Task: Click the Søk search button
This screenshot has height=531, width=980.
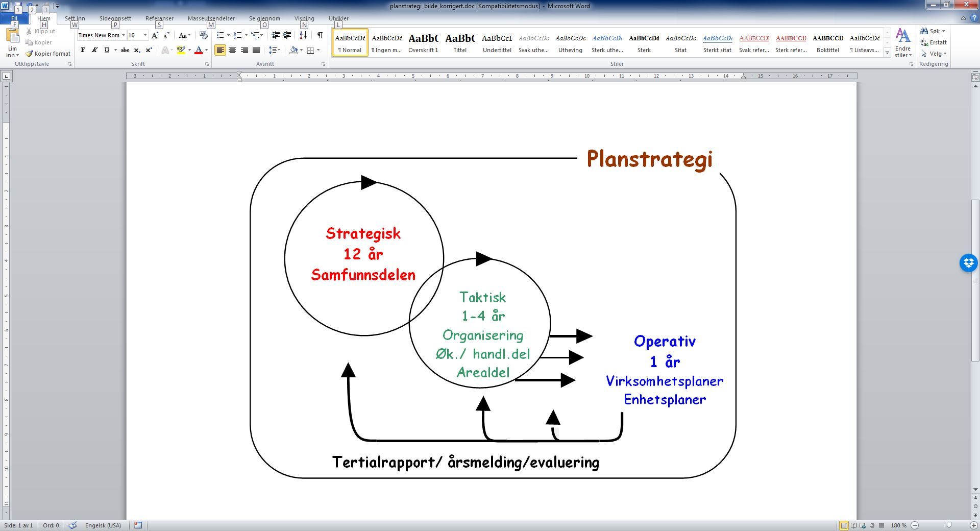Action: 933,31
